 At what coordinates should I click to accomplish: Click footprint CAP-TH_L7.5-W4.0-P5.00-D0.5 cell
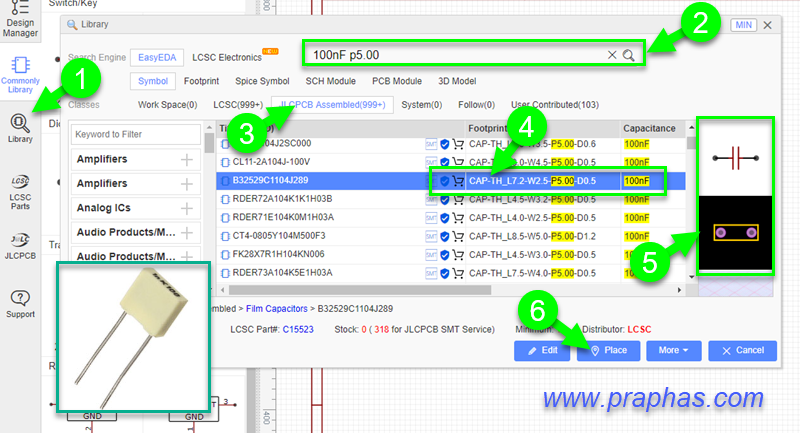pos(533,273)
